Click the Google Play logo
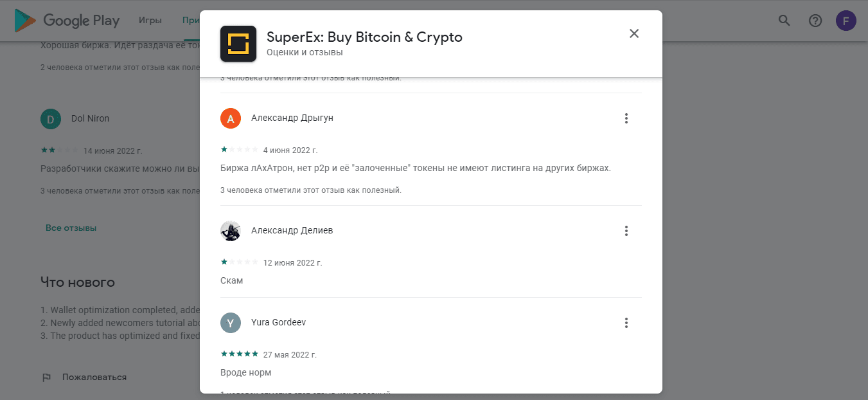This screenshot has width=868, height=400. click(x=67, y=21)
